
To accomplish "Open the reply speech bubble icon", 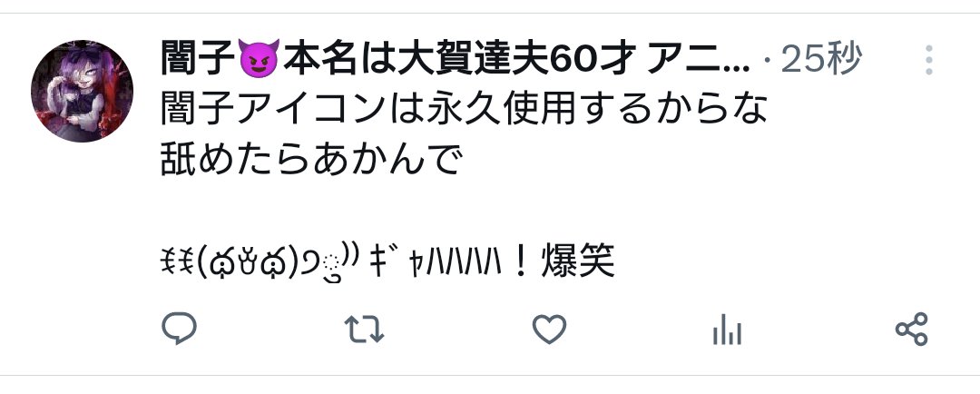I will (180, 329).
